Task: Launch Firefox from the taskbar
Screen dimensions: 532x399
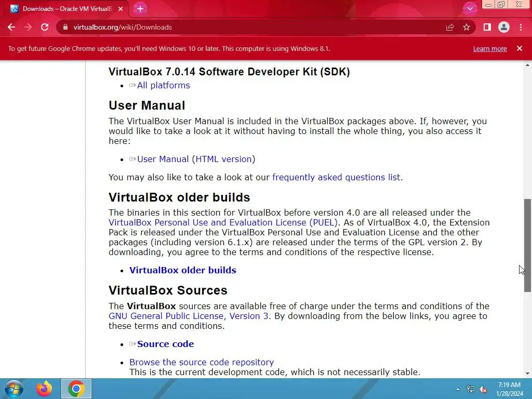Action: 44,389
